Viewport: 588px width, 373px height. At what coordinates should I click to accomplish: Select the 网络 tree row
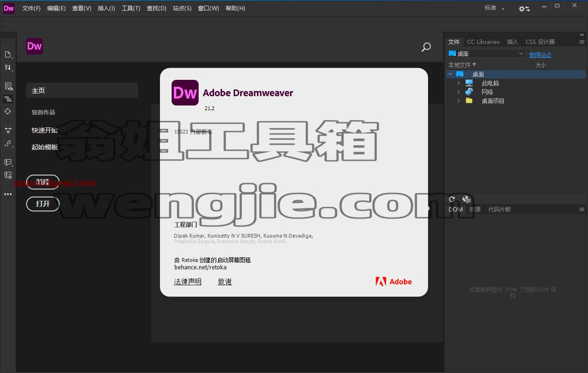[x=516, y=92]
